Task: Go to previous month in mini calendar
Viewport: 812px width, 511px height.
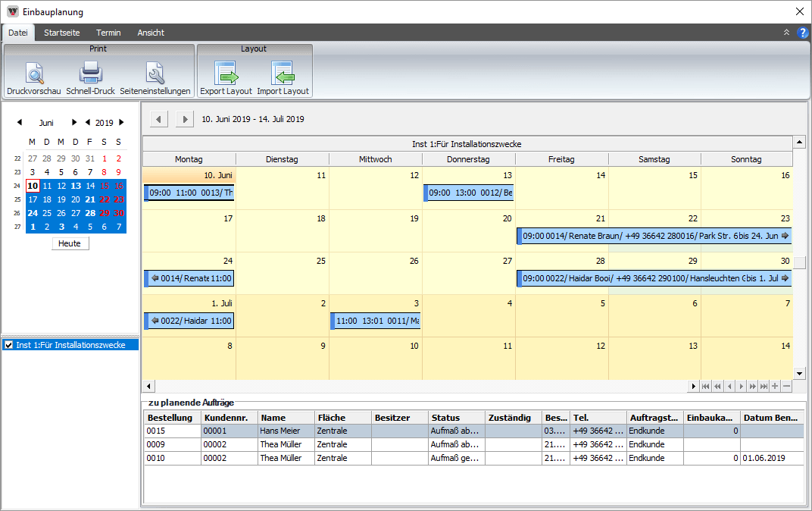Action: (x=19, y=122)
